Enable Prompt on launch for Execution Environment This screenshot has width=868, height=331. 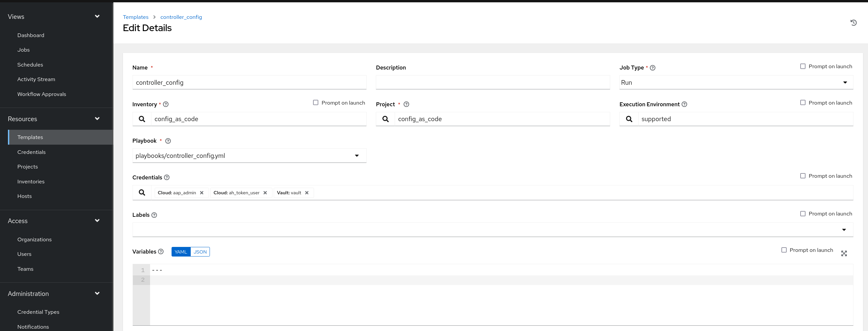point(803,103)
